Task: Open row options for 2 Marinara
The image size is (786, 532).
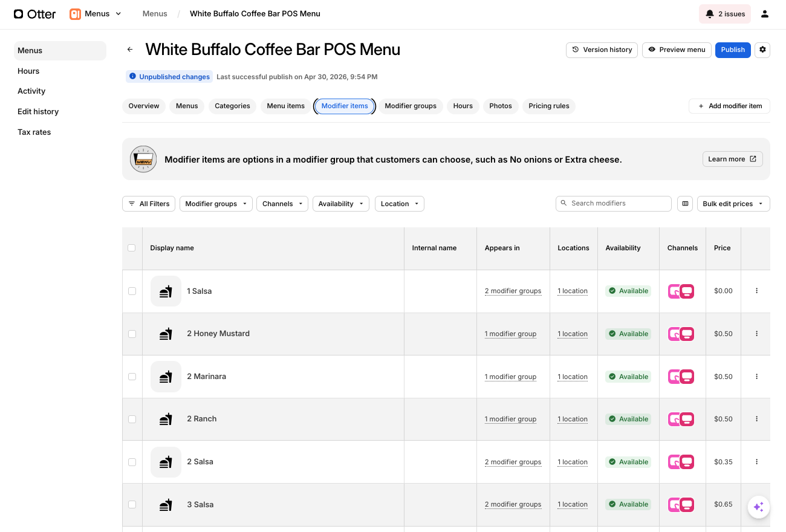Action: click(x=756, y=377)
